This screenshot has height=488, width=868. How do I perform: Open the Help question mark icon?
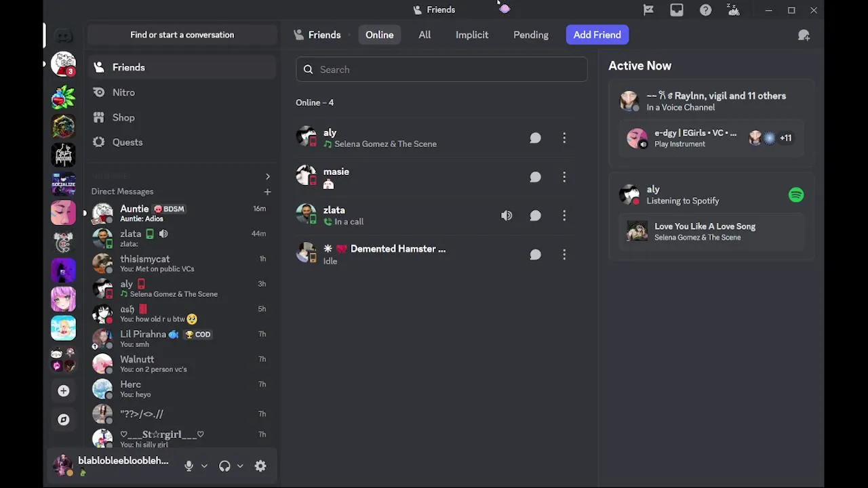(x=705, y=10)
